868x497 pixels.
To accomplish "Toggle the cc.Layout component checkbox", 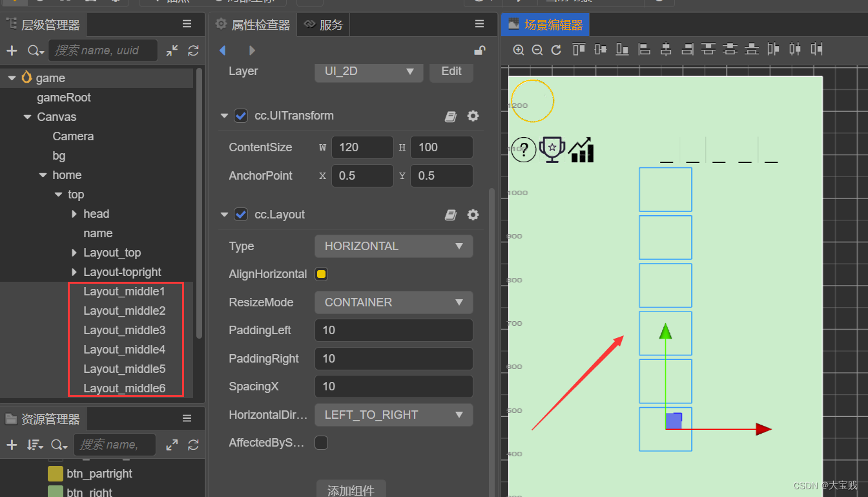I will click(241, 215).
